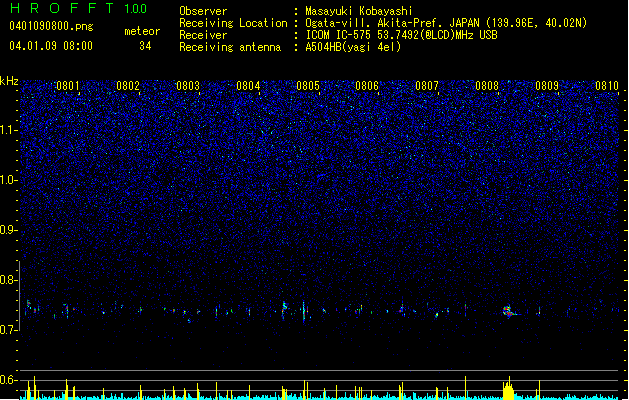Click the HROFFT 1.00 title text
The image size is (629, 400).
[x=79, y=8]
